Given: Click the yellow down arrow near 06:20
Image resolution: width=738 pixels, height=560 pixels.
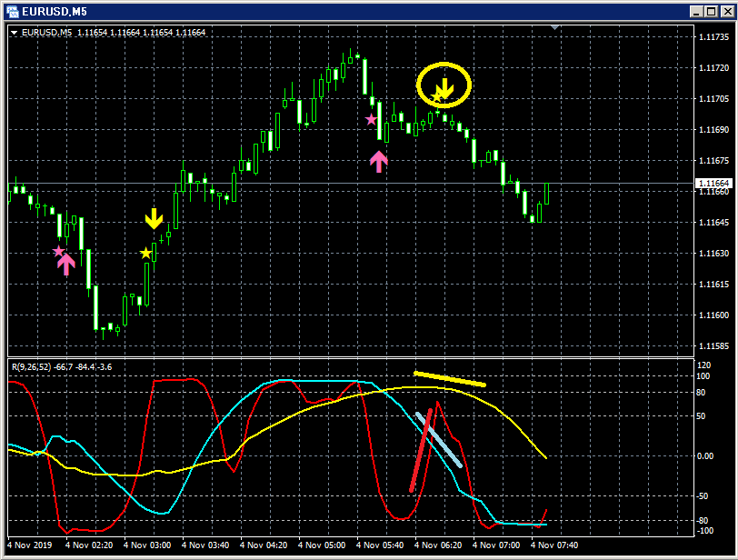Looking at the screenshot, I should coord(444,88).
